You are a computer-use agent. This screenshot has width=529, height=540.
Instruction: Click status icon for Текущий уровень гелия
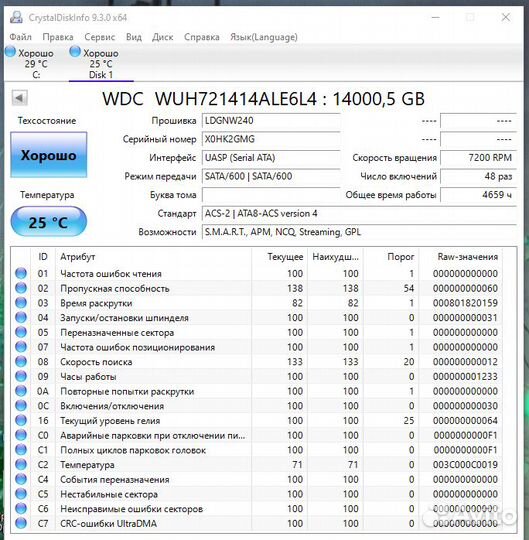21,420
